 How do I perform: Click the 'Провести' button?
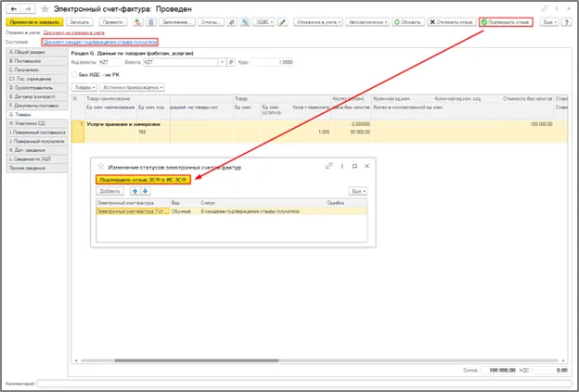point(113,22)
